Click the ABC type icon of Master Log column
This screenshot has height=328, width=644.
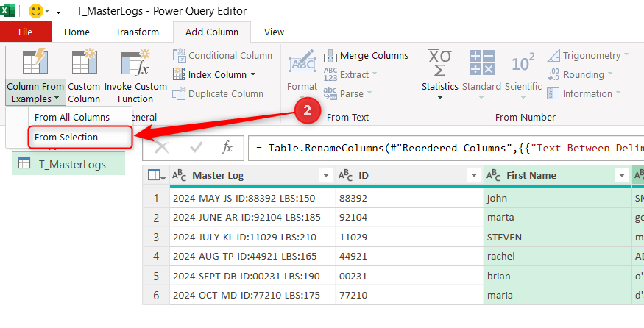179,176
